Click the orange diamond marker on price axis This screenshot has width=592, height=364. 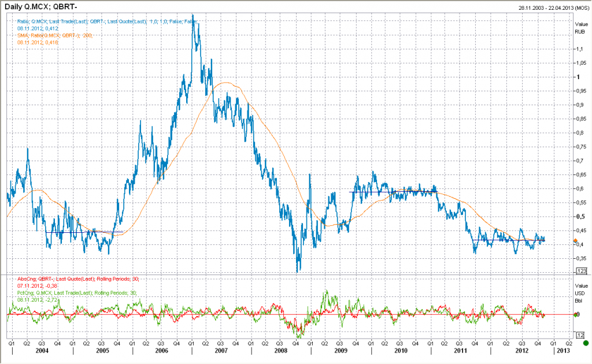[x=575, y=240]
